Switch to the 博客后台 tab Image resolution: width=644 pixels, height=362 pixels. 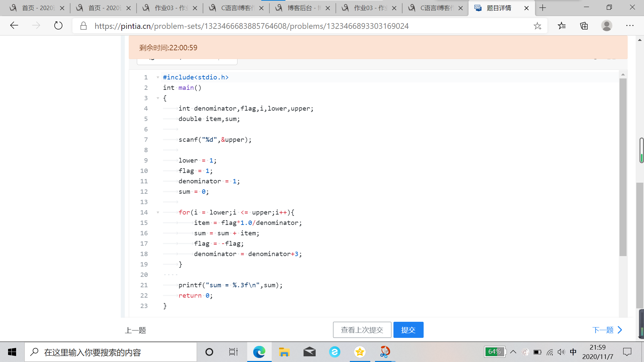[300, 8]
